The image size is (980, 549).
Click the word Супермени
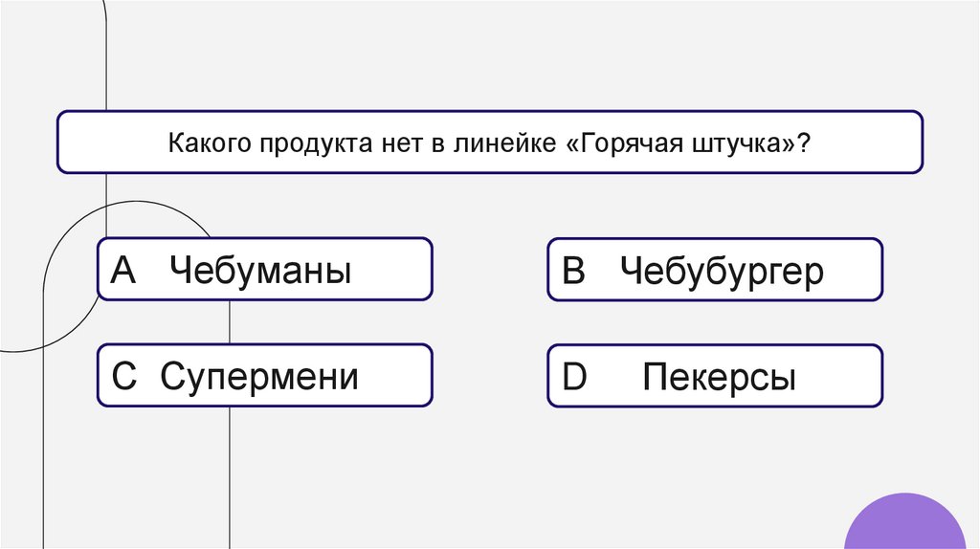[259, 377]
